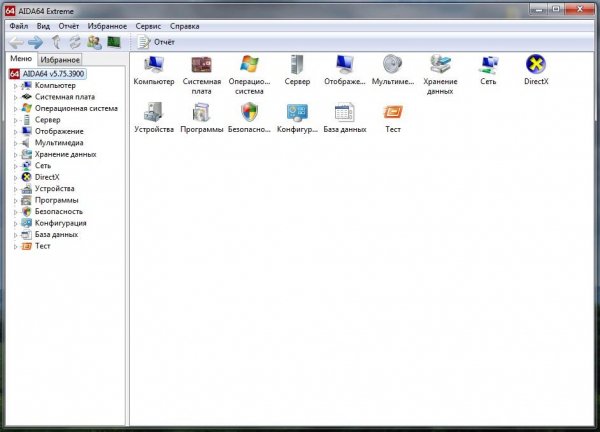Screen dimensions: 600x432
Task: Switch to the Меню tab
Action: (21, 59)
